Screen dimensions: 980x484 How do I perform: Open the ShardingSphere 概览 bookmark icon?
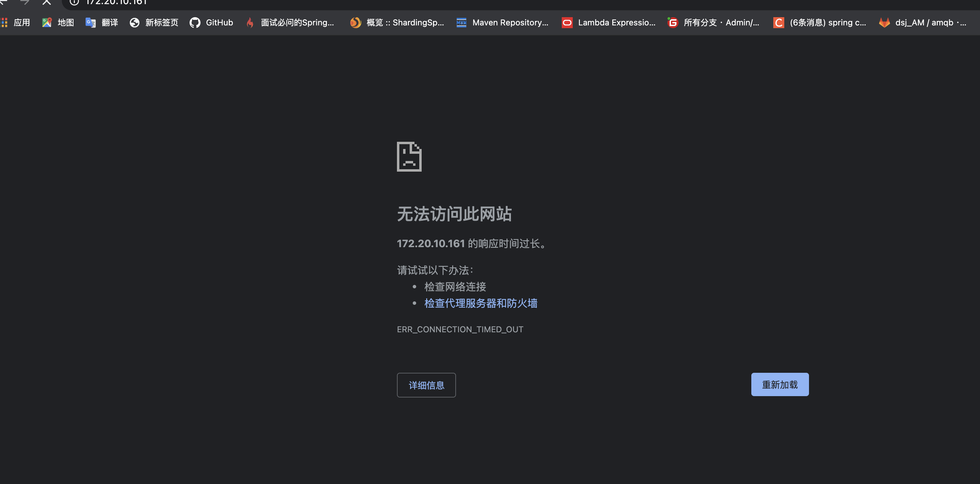pos(355,23)
